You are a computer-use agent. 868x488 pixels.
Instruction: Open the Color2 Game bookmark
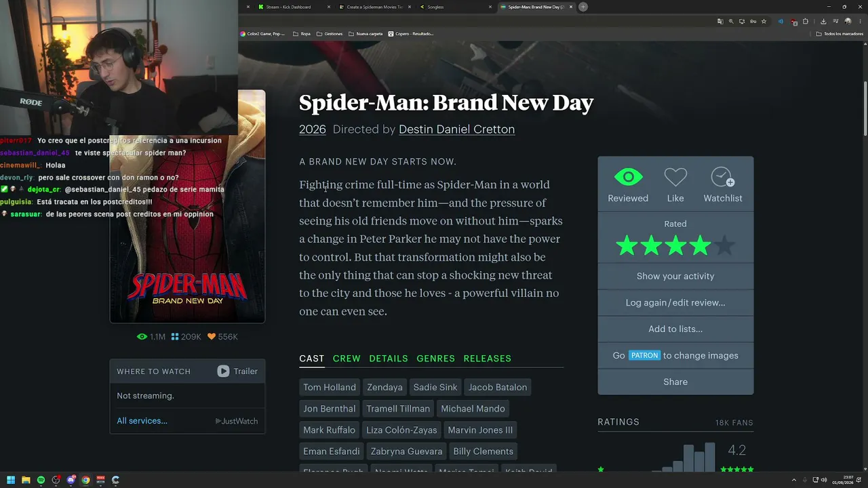point(263,33)
